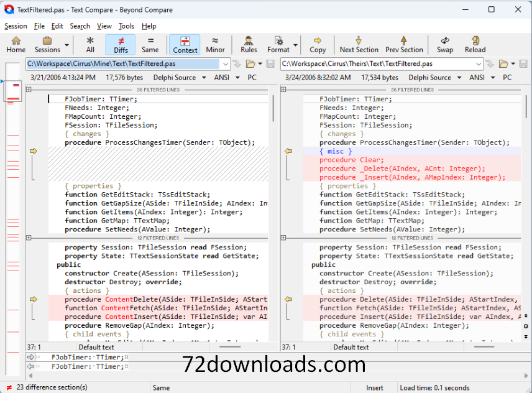
Task: Toggle Context lines display
Action: click(185, 44)
